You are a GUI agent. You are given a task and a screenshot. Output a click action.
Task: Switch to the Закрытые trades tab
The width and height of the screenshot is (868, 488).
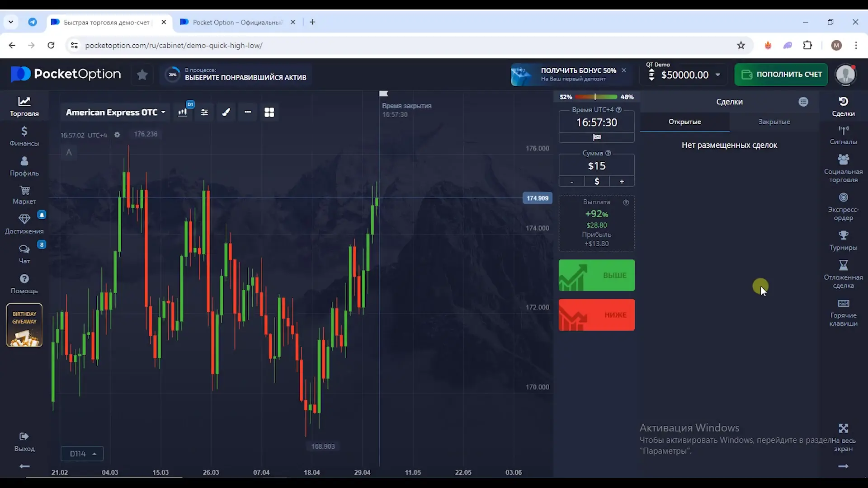coord(774,122)
